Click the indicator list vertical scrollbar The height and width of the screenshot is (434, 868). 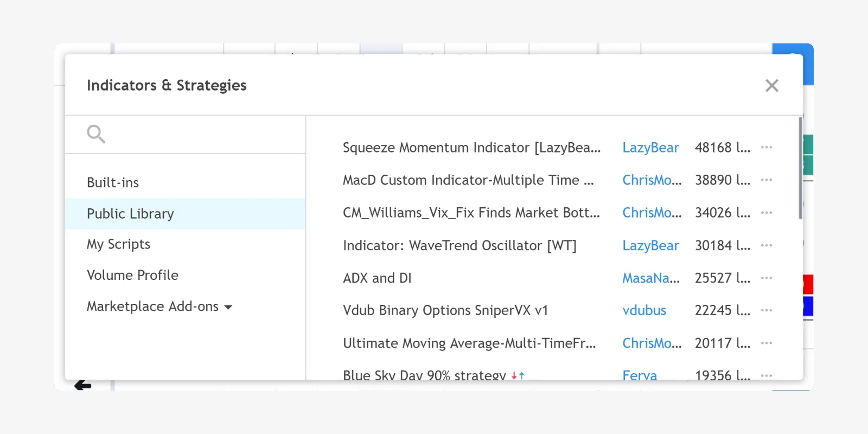pos(800,168)
